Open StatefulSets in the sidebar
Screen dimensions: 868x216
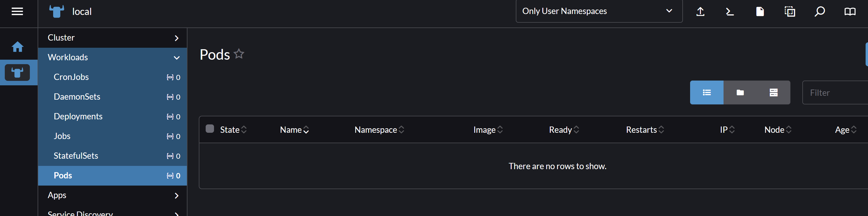click(x=76, y=156)
